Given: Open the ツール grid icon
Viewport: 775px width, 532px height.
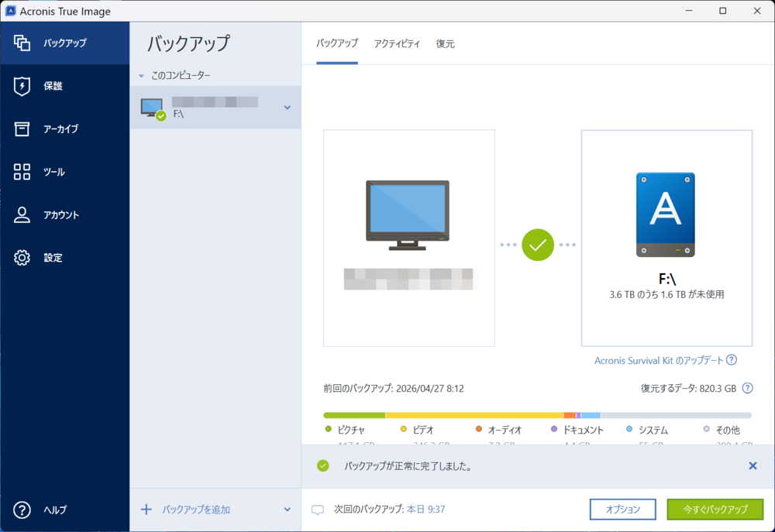Looking at the screenshot, I should [22, 172].
